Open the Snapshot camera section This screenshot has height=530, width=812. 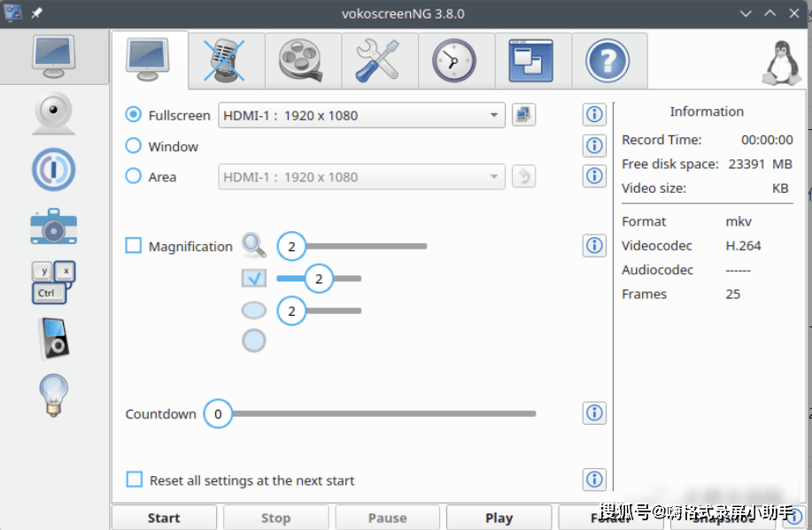click(x=54, y=227)
